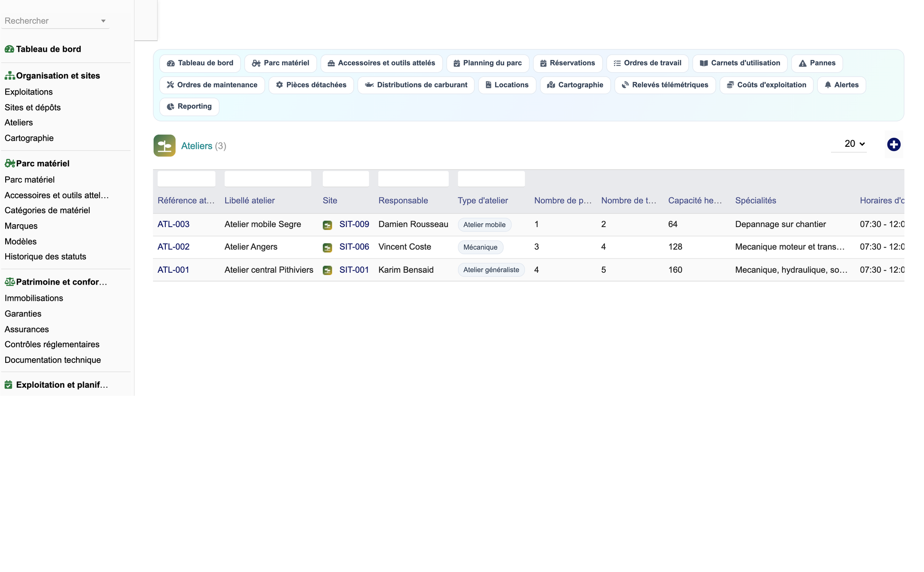Viewport: 924px width, 572px height.
Task: Sort by the Capacité hebdo column header
Action: click(695, 200)
